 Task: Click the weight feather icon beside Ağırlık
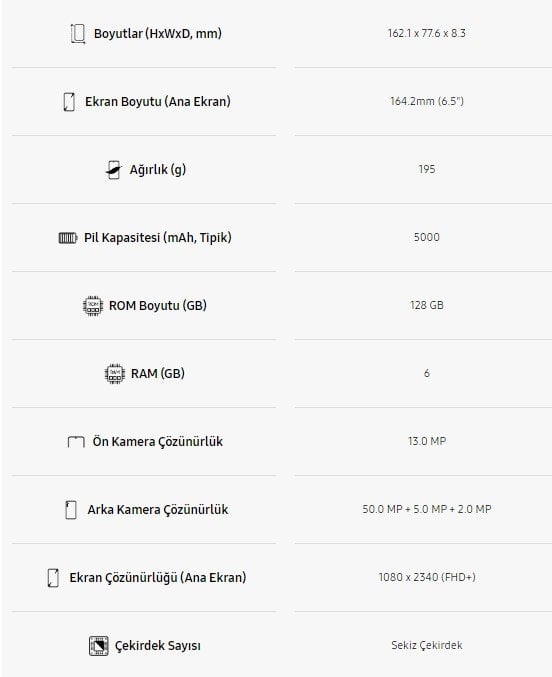point(114,170)
